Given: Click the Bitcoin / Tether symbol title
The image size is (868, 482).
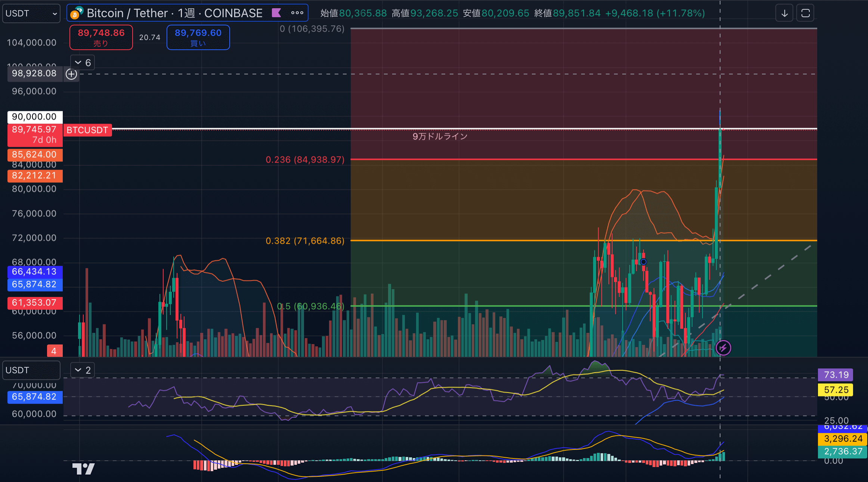Looking at the screenshot, I should (174, 13).
